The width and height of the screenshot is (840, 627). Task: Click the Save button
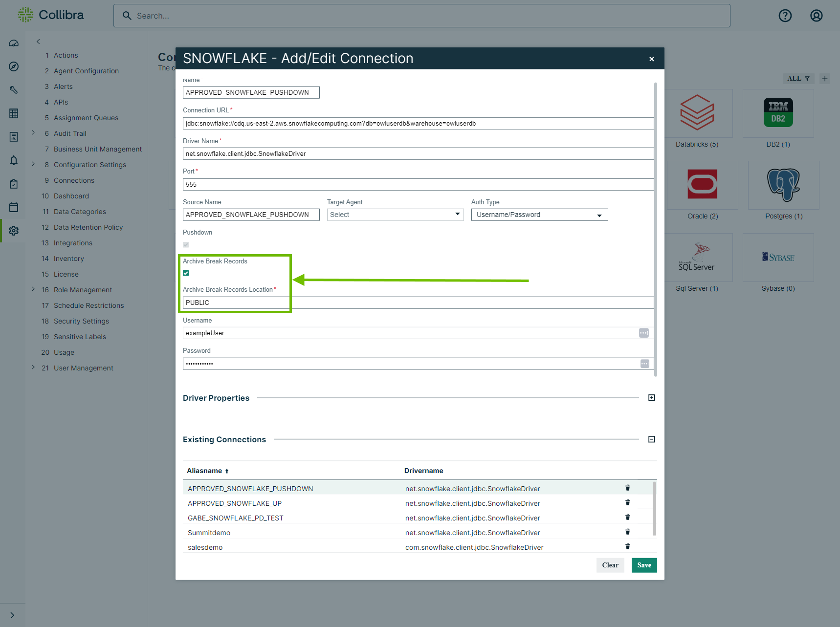coord(644,565)
